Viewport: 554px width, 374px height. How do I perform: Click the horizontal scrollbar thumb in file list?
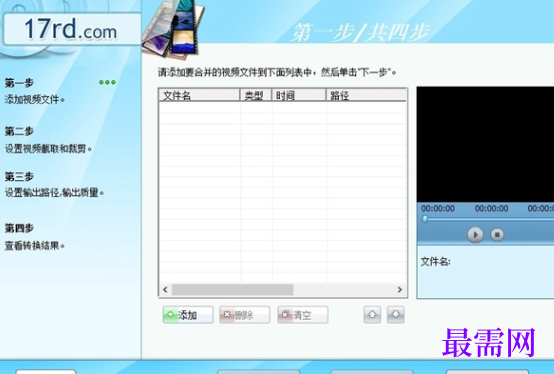click(x=232, y=290)
